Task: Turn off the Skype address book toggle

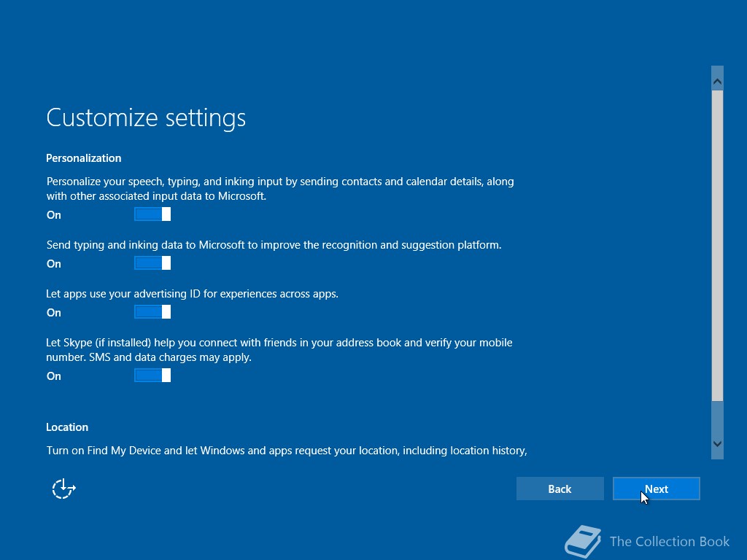Action: (x=152, y=376)
